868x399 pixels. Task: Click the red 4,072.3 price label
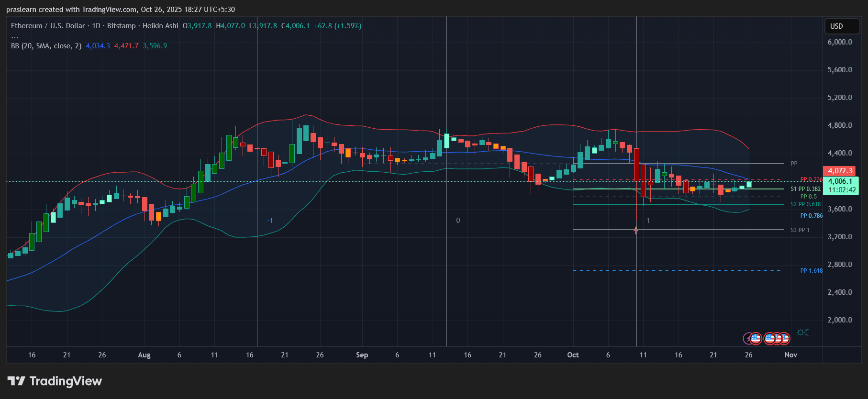click(x=840, y=171)
